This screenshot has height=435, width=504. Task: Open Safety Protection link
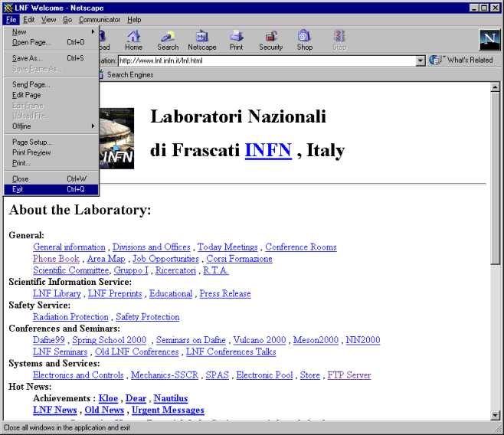148,317
